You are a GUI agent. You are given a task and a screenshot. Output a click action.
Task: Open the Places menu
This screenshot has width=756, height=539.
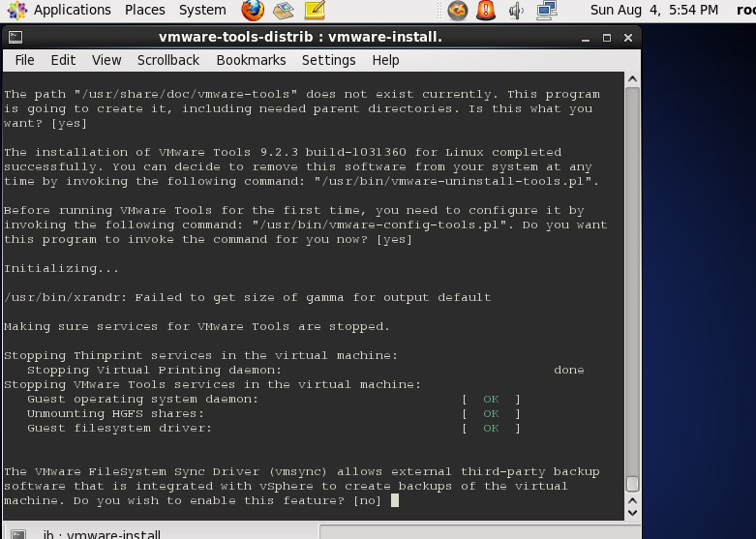pos(144,10)
